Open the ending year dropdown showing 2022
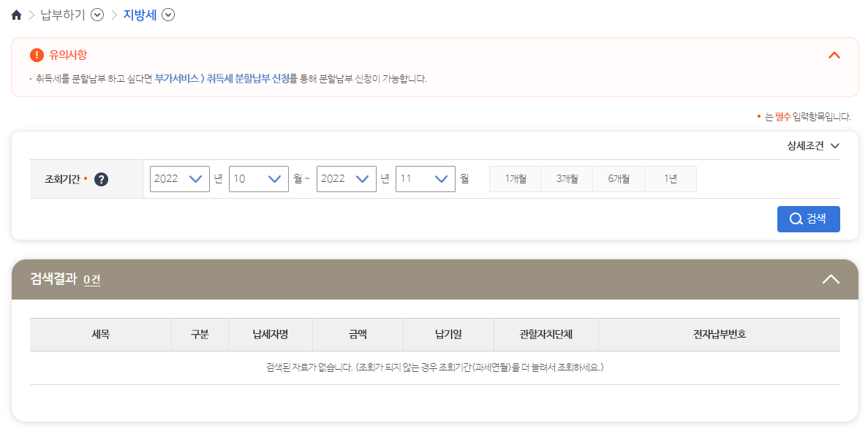Screen dimensions: 868x434 click(x=346, y=178)
